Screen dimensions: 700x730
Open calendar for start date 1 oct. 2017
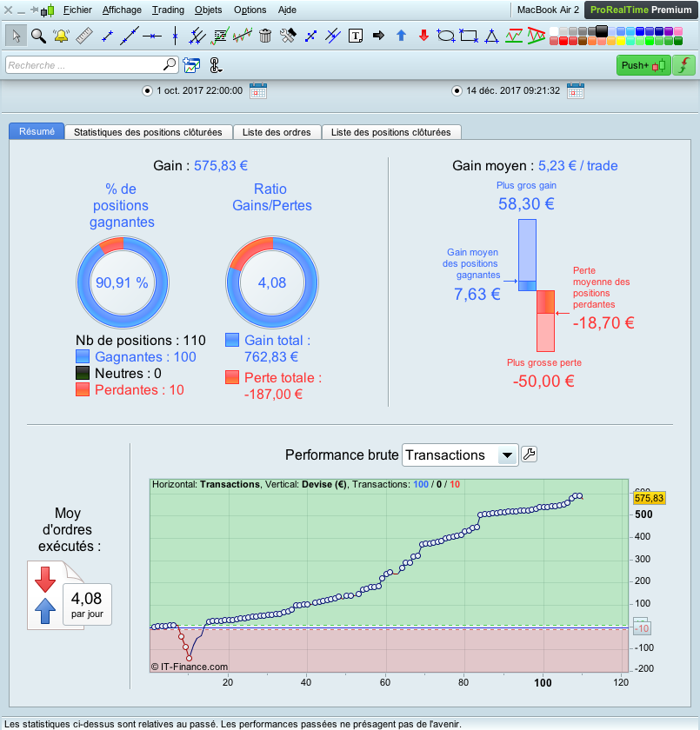(x=258, y=90)
